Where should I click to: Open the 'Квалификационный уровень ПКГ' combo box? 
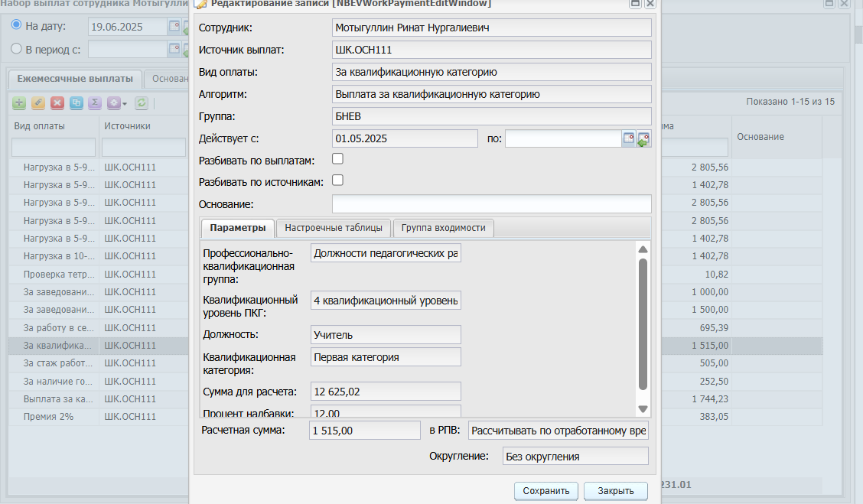386,301
